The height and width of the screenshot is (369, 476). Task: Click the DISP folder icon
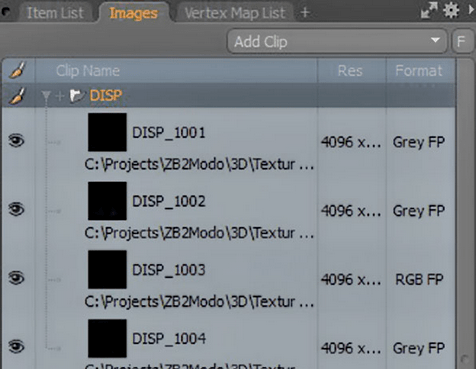pos(77,96)
